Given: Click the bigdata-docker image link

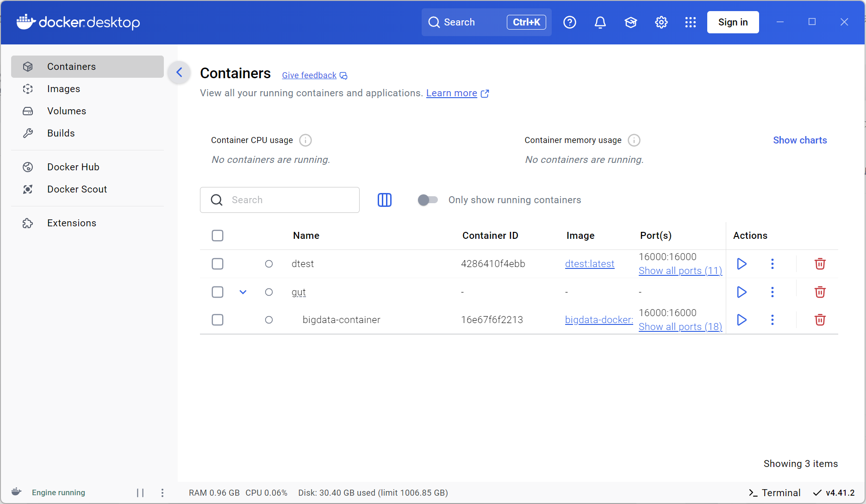Looking at the screenshot, I should [x=599, y=320].
